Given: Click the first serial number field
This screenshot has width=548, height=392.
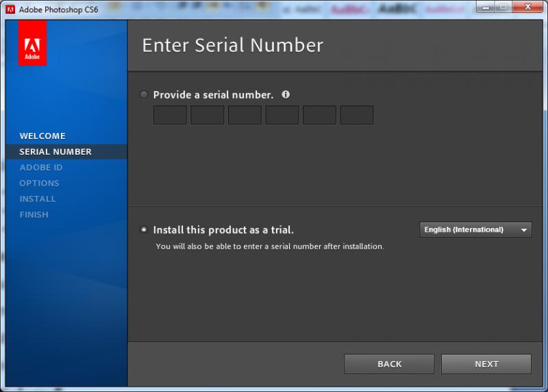Looking at the screenshot, I should (170, 115).
